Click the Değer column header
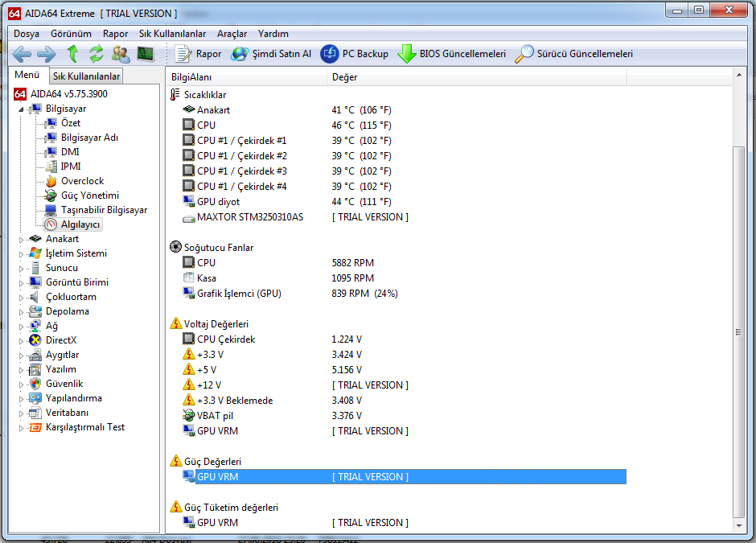 [477, 77]
